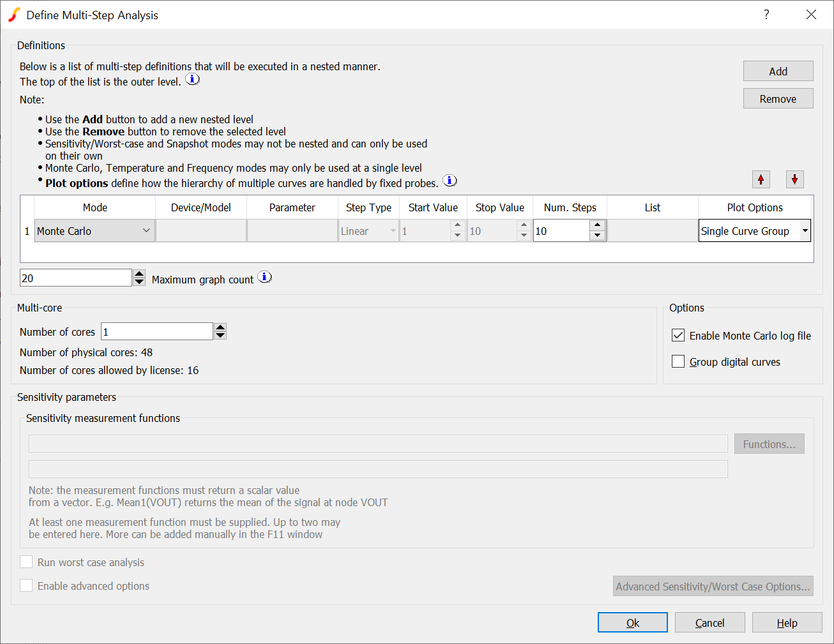Enable Group digital curves checkbox
834x644 pixels.
678,362
